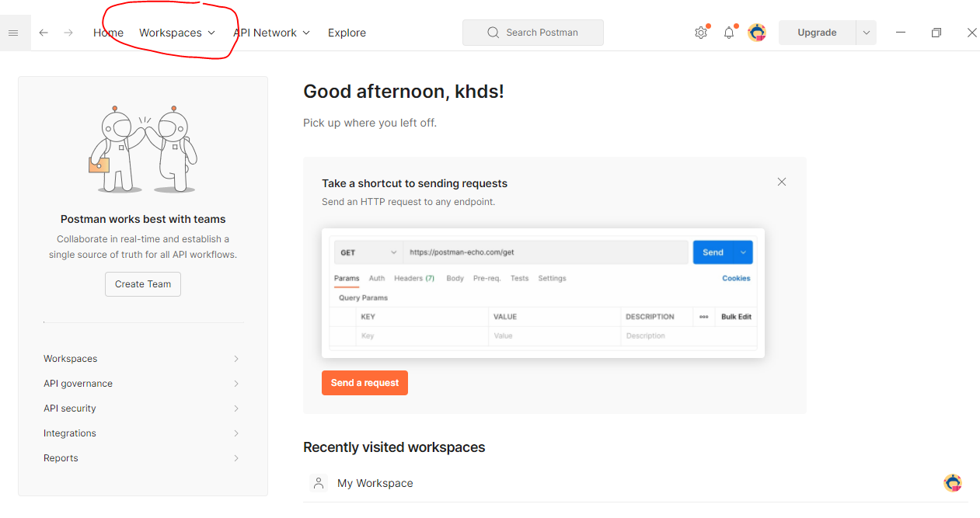Open the user avatar menu
Viewport: 980px width, 518px height.
point(757,33)
